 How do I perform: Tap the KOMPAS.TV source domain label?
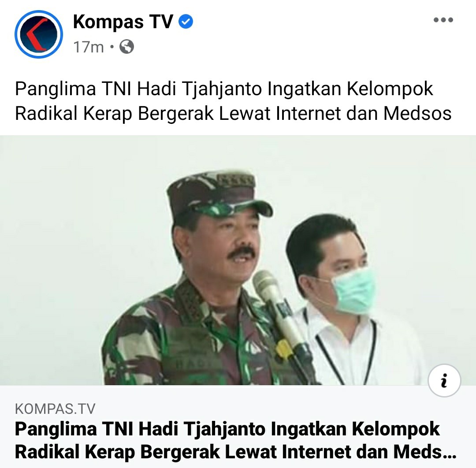click(55, 409)
